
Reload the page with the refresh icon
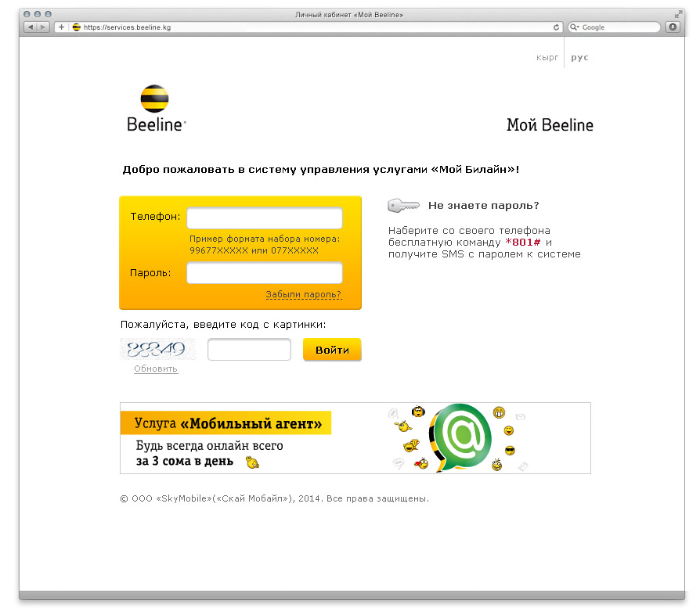556,27
